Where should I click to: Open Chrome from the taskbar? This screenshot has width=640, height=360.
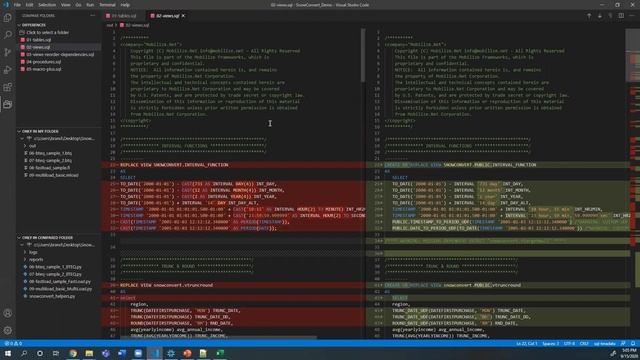click(73, 353)
